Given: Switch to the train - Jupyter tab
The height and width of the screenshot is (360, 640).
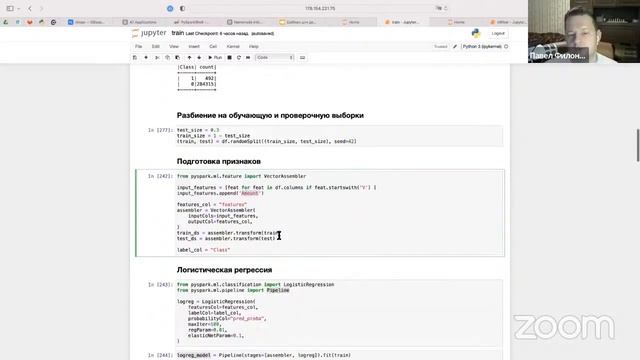Looking at the screenshot, I should pos(402,22).
